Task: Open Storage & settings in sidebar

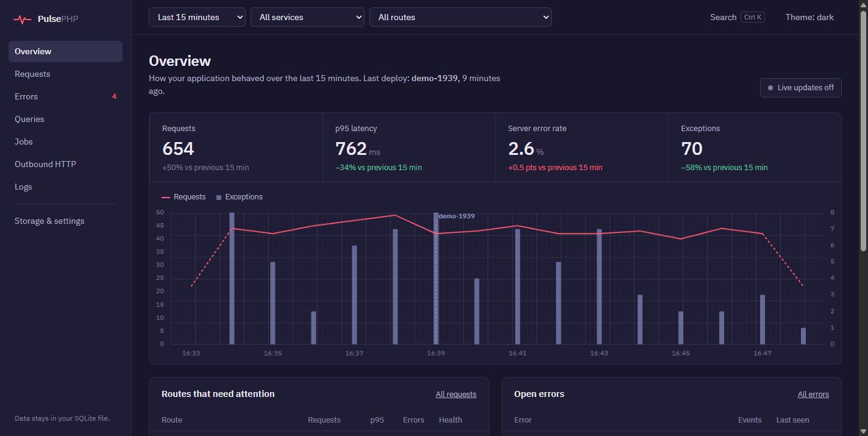Action: [x=65, y=221]
